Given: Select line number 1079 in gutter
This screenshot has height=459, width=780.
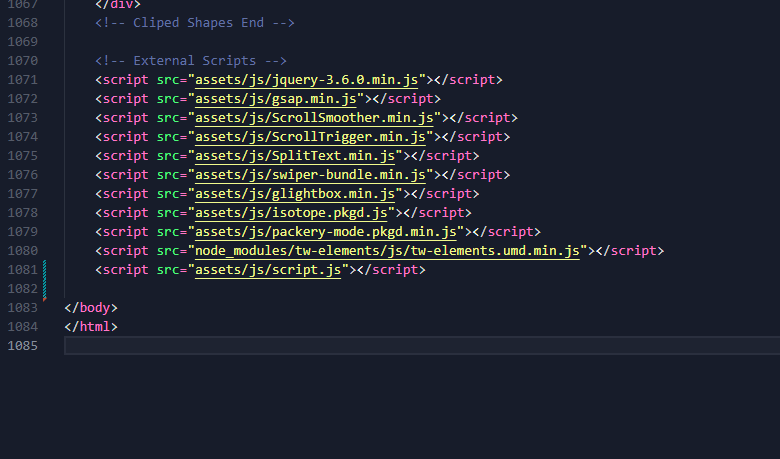Looking at the screenshot, I should [22, 232].
